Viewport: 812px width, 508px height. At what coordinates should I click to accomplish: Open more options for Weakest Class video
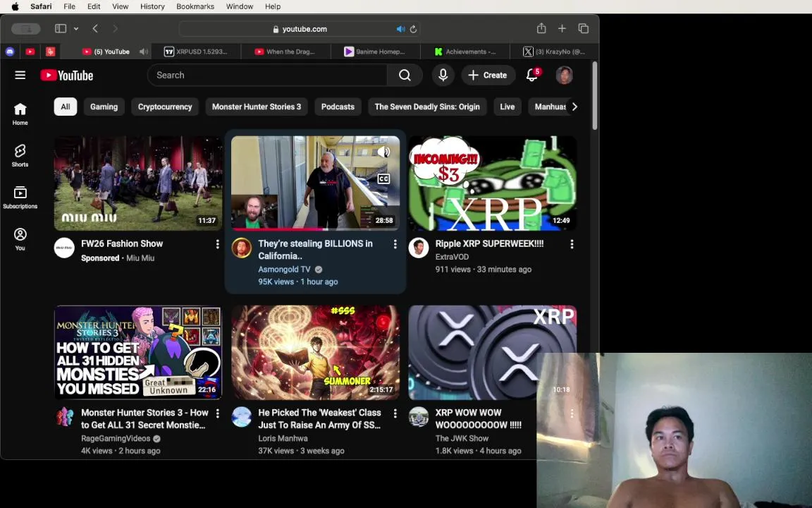click(x=395, y=413)
